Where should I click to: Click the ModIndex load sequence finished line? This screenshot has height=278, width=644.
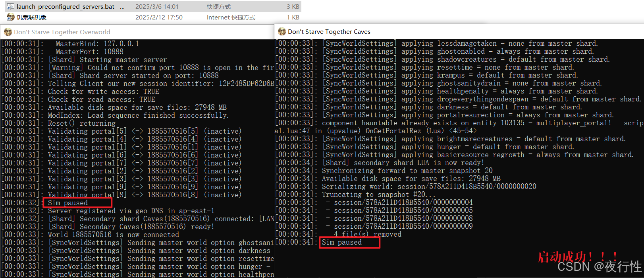tap(115, 115)
